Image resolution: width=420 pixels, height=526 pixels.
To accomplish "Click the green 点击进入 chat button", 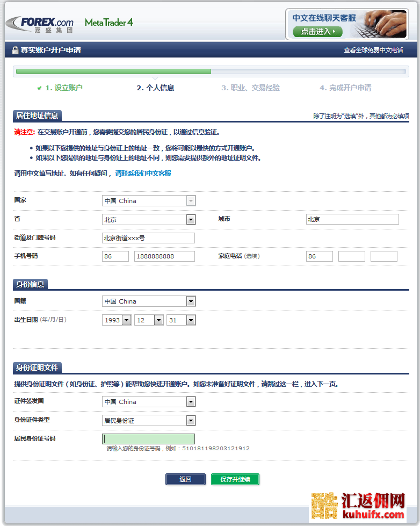I will click(317, 32).
